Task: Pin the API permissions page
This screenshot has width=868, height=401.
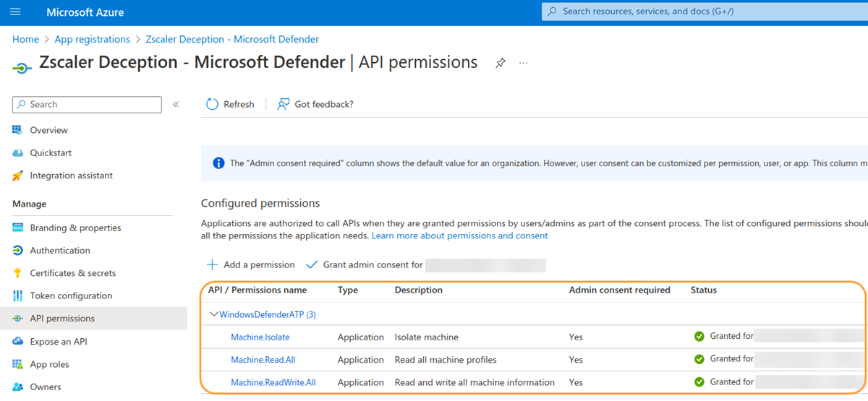Action: tap(500, 63)
